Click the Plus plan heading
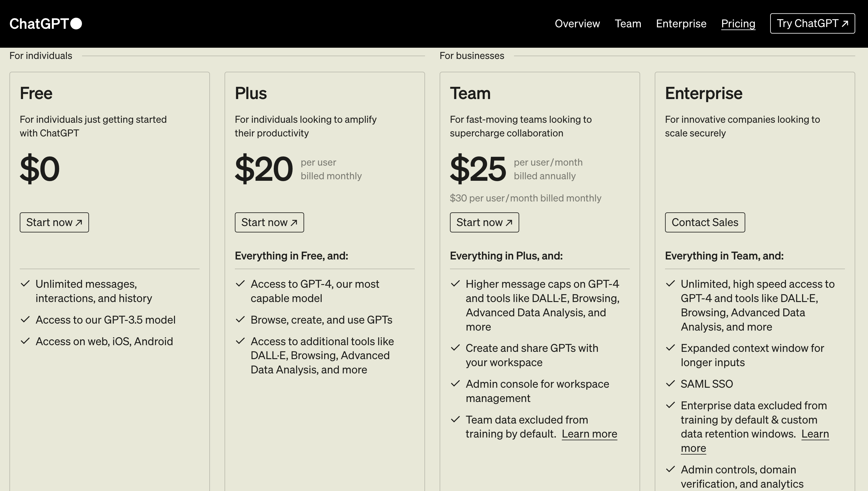The height and width of the screenshot is (491, 868). [x=251, y=93]
